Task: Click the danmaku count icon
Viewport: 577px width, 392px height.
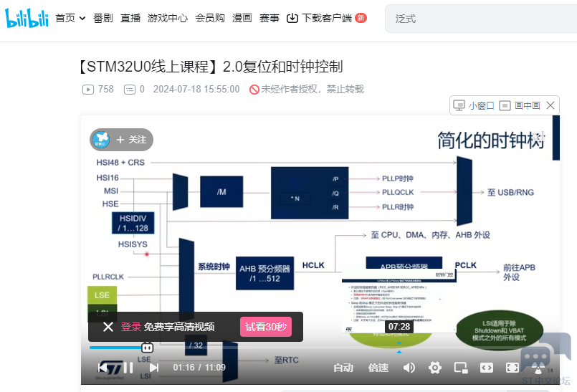Action: (130, 90)
